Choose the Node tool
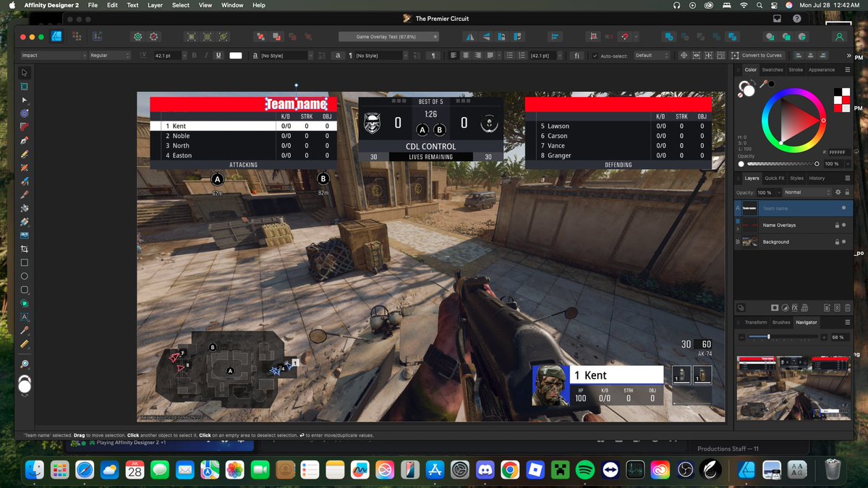The image size is (868, 488). pyautogui.click(x=25, y=100)
